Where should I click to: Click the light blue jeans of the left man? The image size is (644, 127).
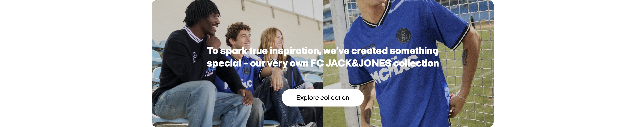point(200,105)
